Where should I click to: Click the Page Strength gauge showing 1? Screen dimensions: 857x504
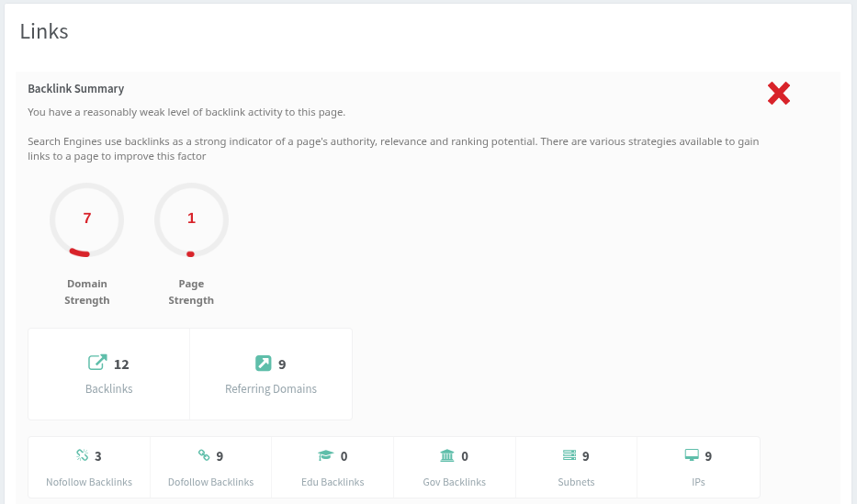[x=191, y=220]
